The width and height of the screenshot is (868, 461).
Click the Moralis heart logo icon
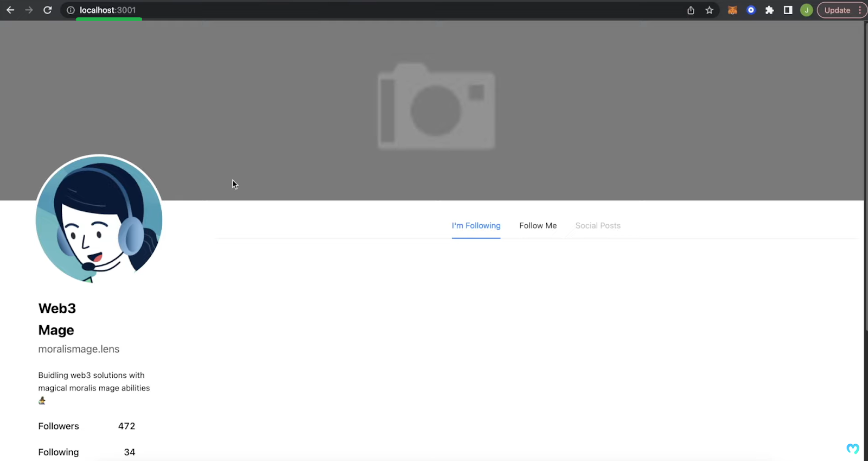[x=852, y=449]
